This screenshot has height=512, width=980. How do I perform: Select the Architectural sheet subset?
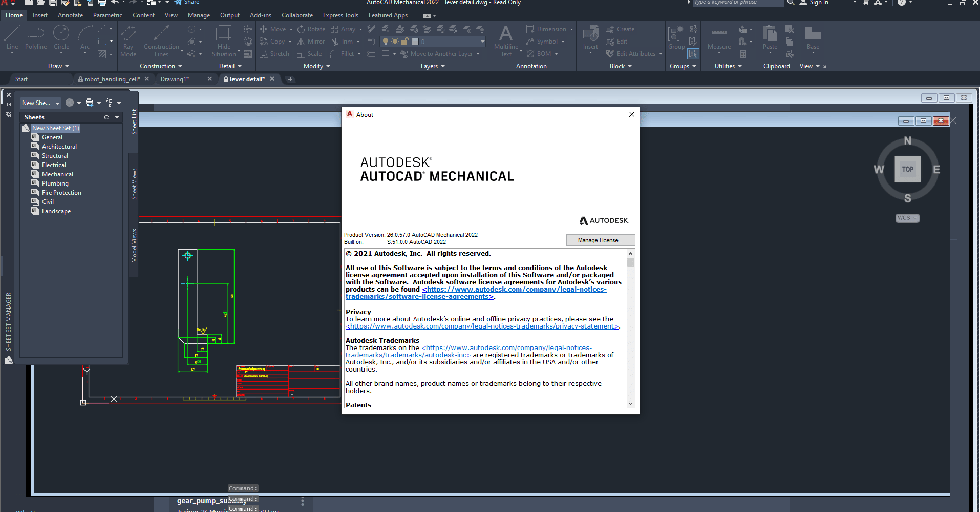59,147
